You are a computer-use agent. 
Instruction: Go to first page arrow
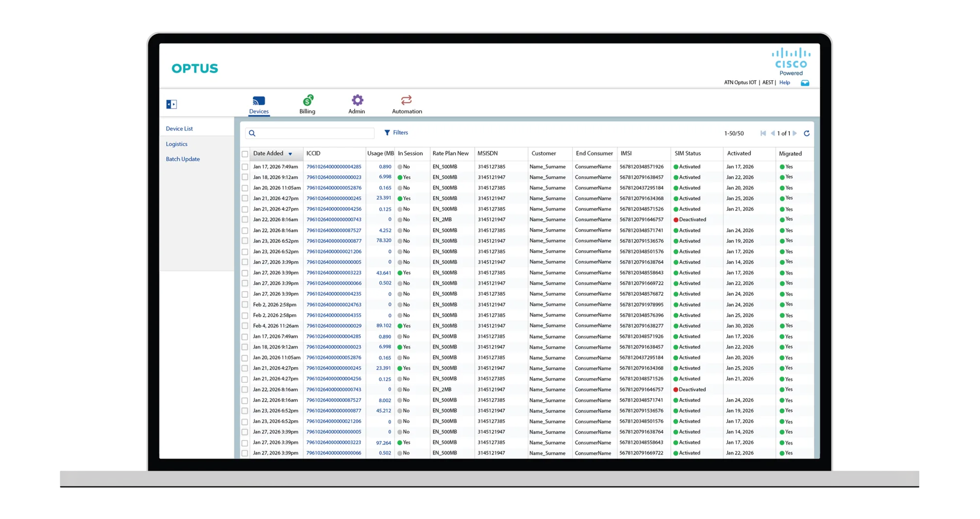coord(763,133)
